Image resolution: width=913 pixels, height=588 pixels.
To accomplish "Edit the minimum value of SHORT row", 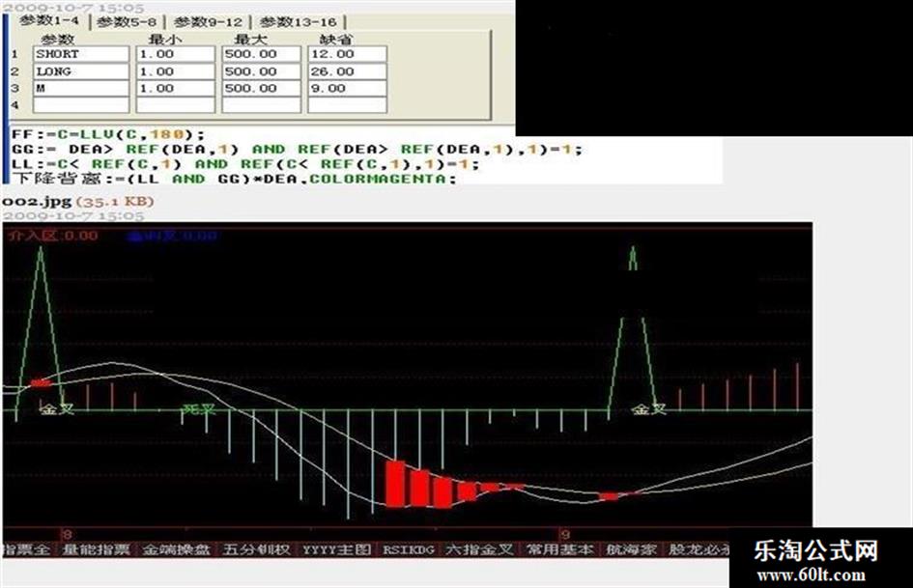I will (x=175, y=54).
